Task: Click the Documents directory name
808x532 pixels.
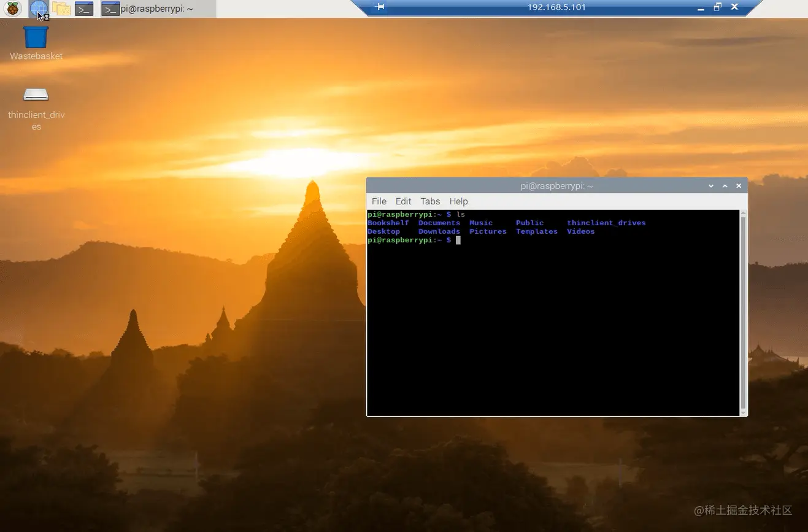Action: (439, 223)
